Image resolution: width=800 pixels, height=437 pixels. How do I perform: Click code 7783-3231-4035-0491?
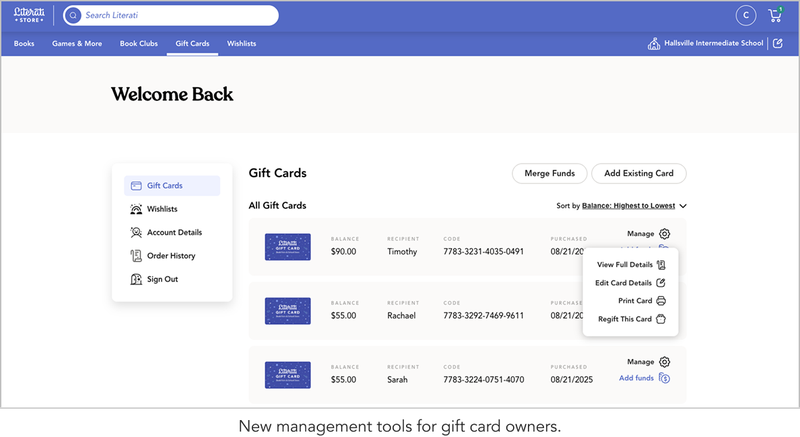pyautogui.click(x=483, y=252)
